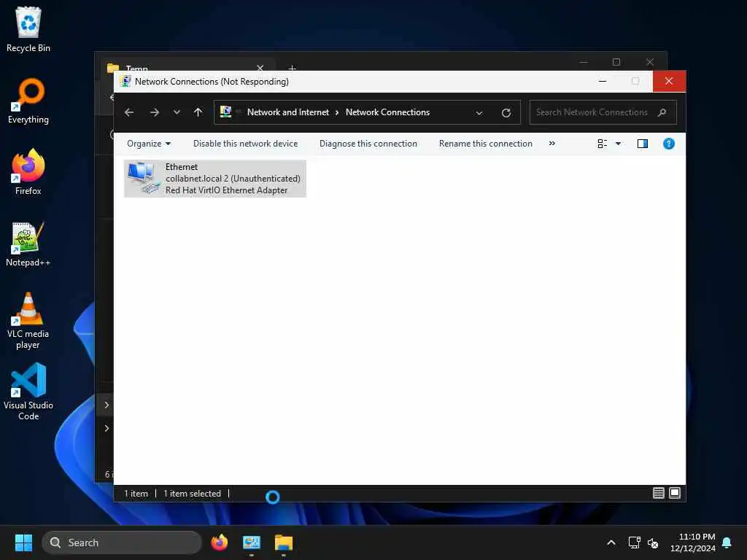Screen dimensions: 747x560
Task: Expand the address bar history dropdown
Action: click(479, 113)
